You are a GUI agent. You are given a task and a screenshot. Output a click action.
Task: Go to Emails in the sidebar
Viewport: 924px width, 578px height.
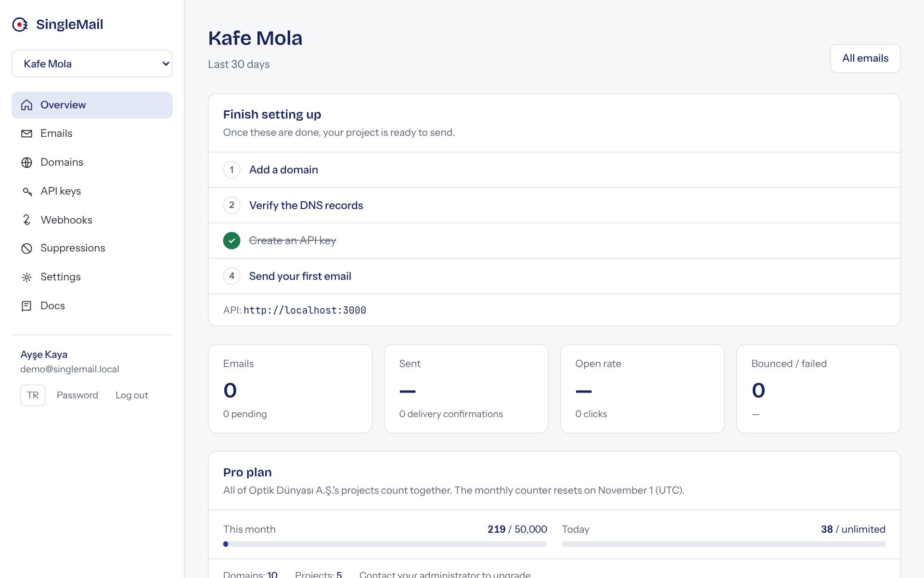coord(92,133)
